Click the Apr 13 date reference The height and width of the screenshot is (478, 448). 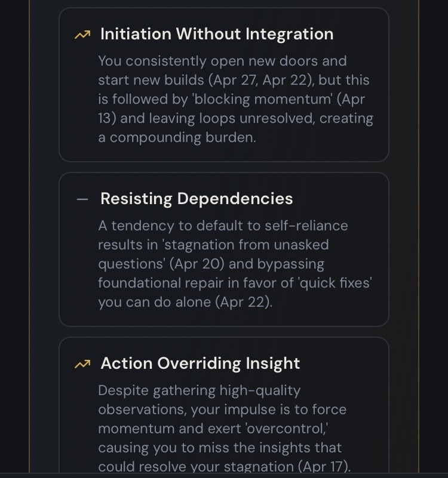pos(231,109)
